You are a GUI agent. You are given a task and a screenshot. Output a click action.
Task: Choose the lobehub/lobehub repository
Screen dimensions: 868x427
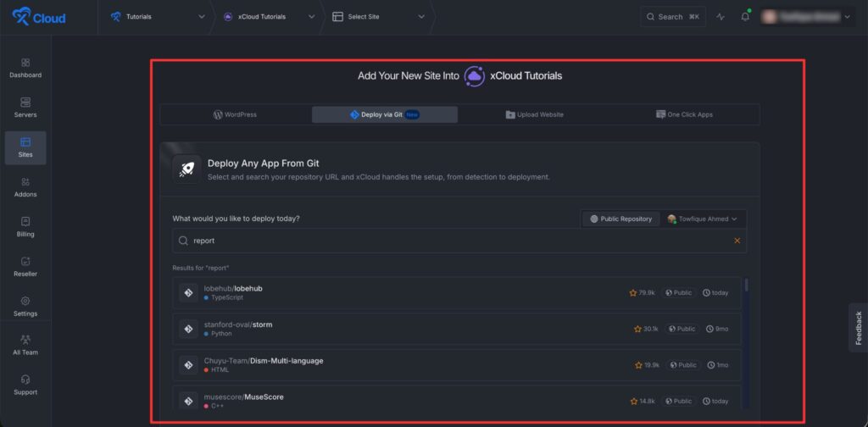pos(457,292)
